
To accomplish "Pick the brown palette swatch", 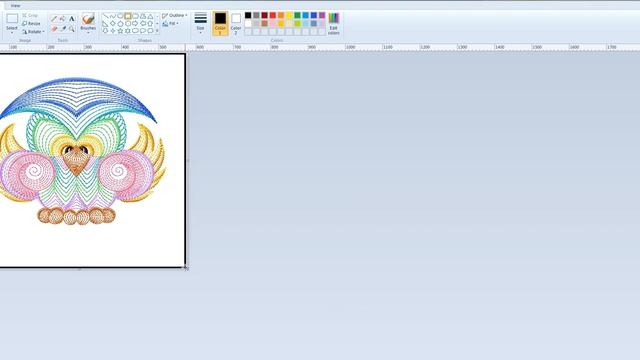I will 264,24.
